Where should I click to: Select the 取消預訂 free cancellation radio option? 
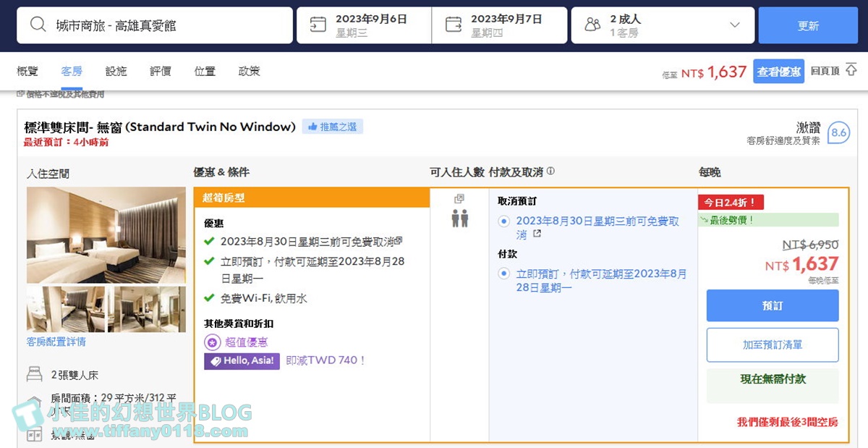point(504,221)
